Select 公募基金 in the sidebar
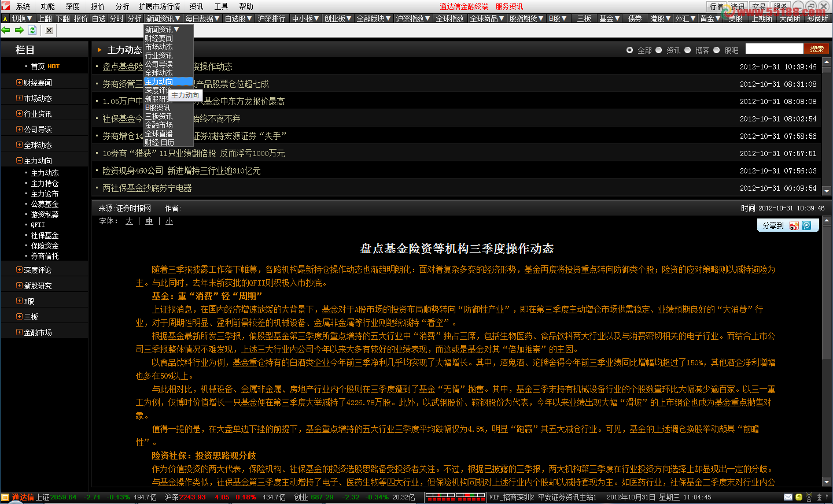Screen dimensions: 833x504 (45, 204)
